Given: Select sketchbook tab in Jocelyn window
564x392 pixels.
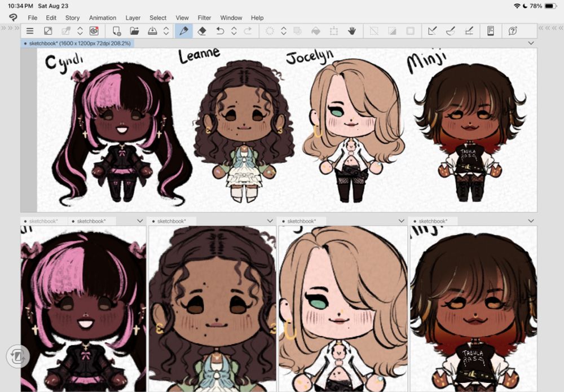Looking at the screenshot, I should (x=301, y=221).
